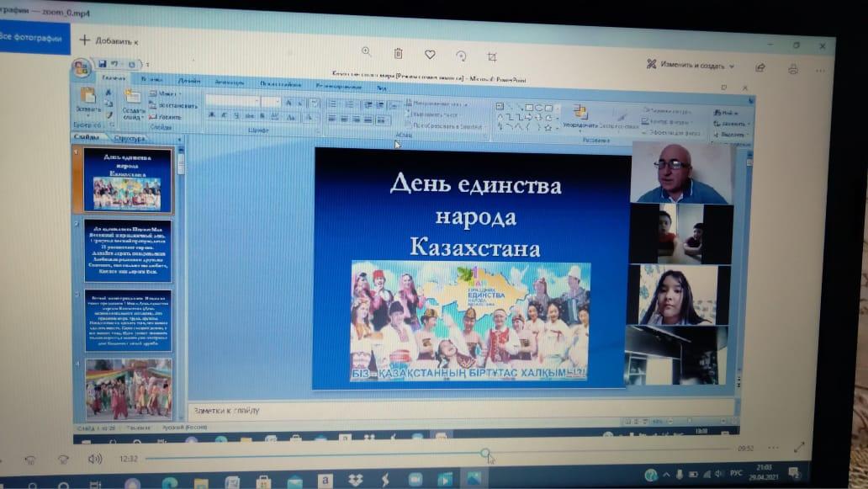Open the Дизайн ribbon tab in PowerPoint
This screenshot has width=868, height=489.
pyautogui.click(x=188, y=81)
